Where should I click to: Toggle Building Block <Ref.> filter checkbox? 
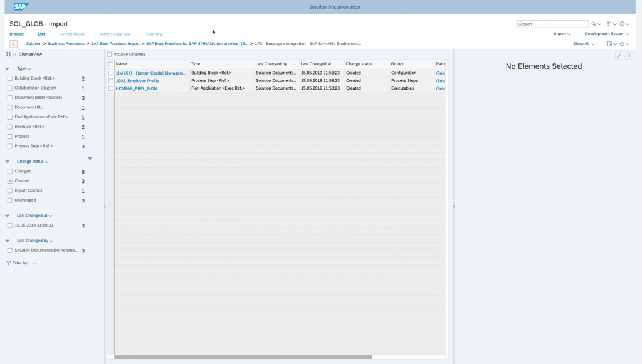(10, 78)
